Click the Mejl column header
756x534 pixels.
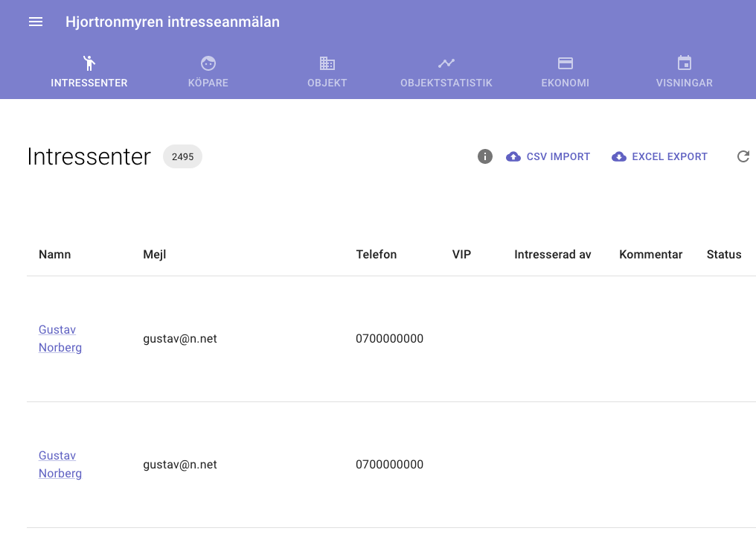[x=155, y=255]
